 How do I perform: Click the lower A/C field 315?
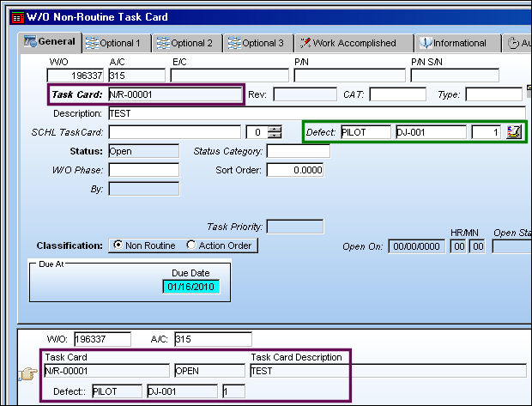tap(213, 339)
